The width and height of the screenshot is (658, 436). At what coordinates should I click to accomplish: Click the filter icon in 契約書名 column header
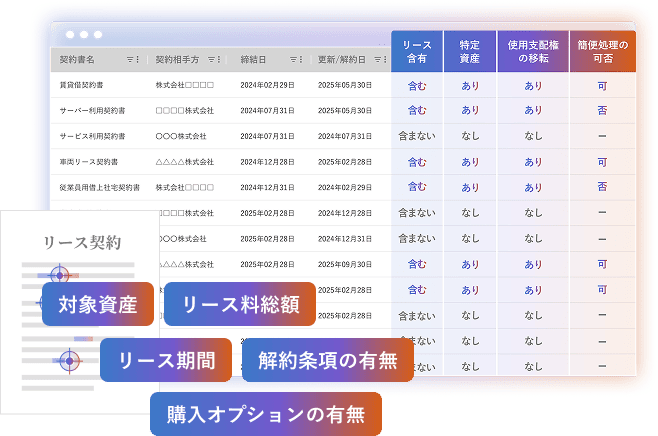(129, 59)
